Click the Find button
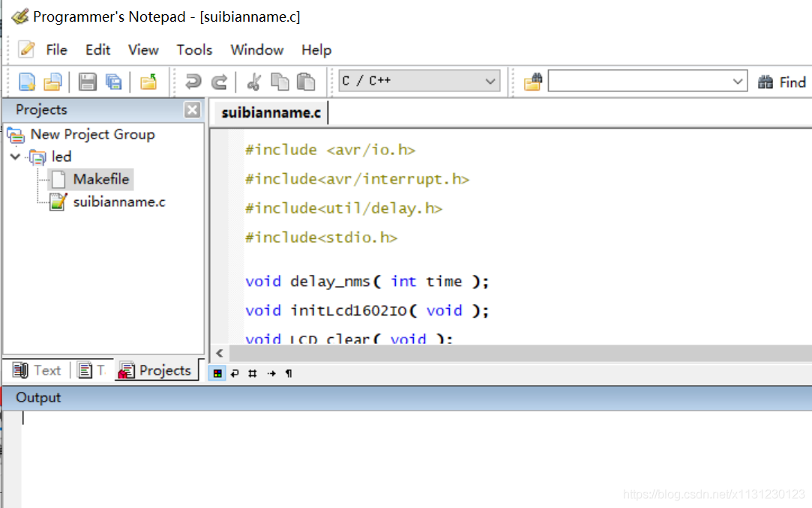Image resolution: width=812 pixels, height=508 pixels. click(782, 82)
